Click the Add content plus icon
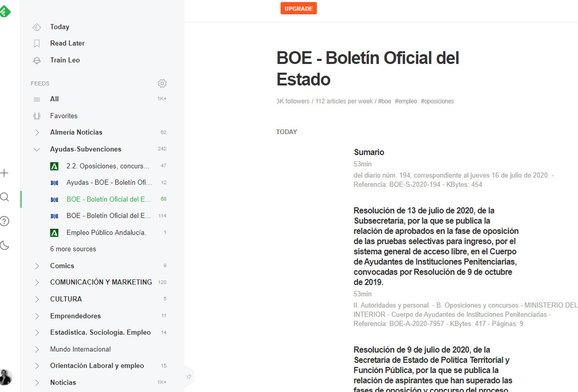The width and height of the screenshot is (578, 392). tap(5, 173)
